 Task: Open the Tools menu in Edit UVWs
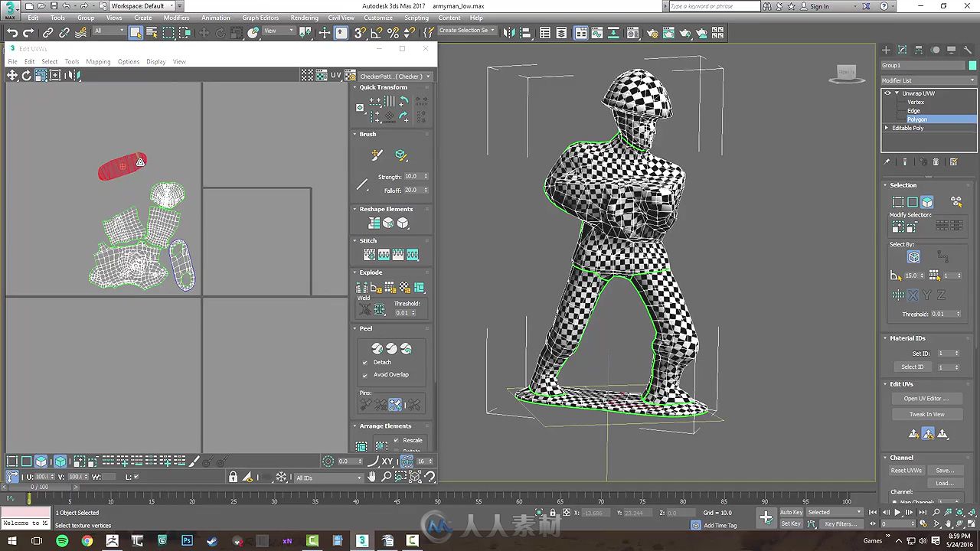(x=71, y=61)
